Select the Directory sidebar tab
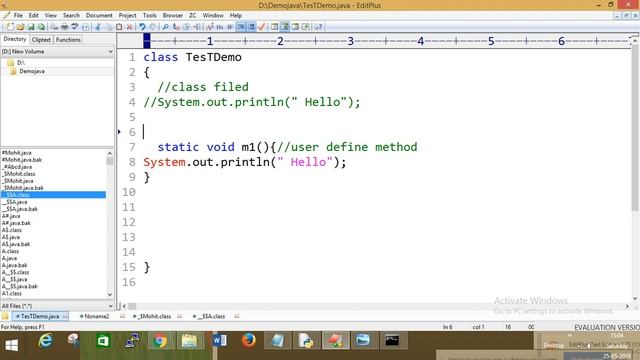The image size is (640, 360). tap(15, 39)
